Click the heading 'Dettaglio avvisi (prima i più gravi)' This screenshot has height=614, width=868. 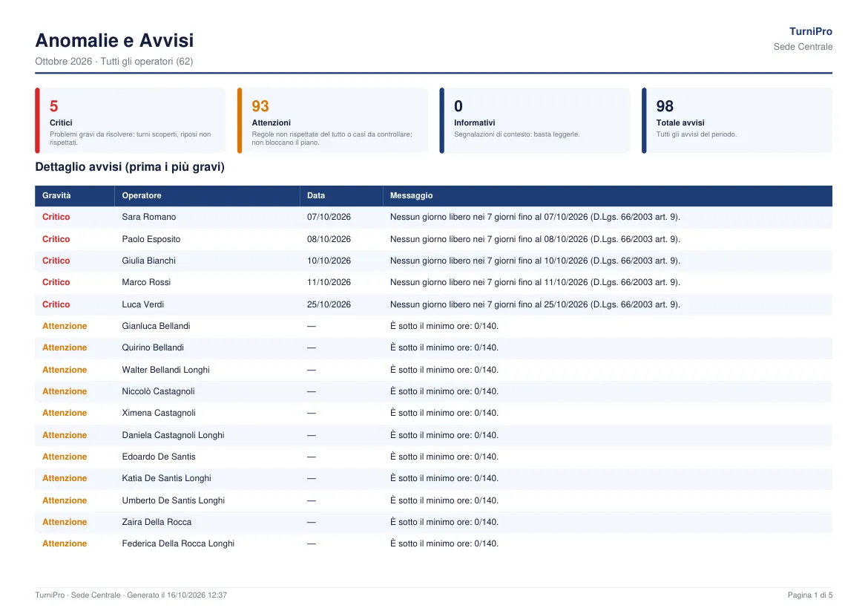[130, 167]
